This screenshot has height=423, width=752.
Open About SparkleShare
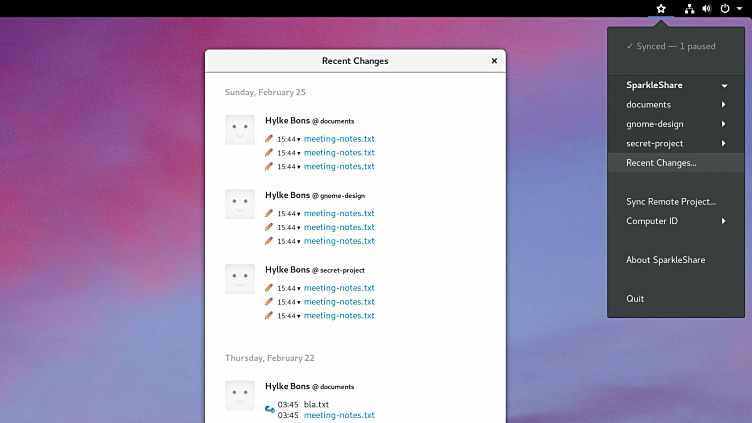tap(665, 260)
